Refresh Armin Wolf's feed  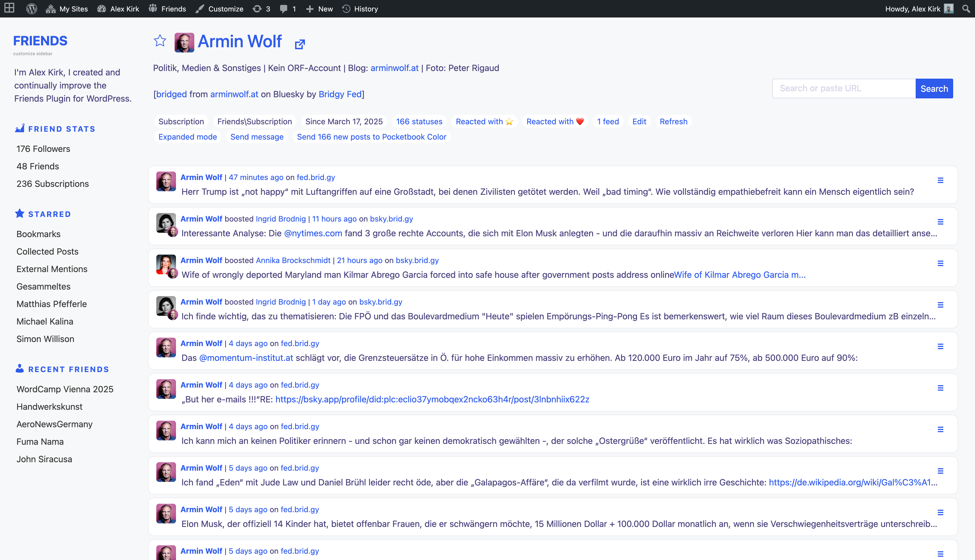point(673,122)
